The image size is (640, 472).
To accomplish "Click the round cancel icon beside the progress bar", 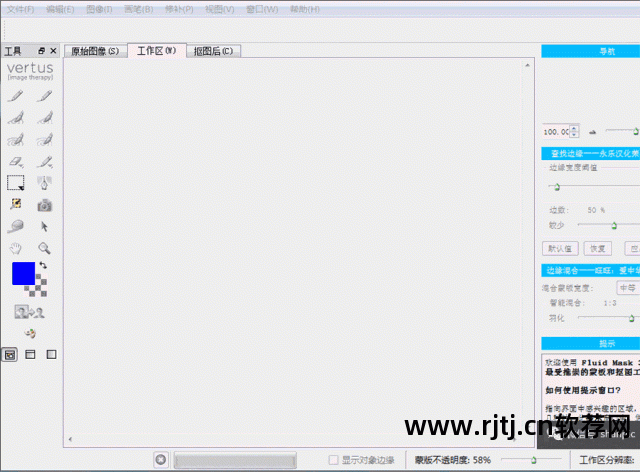I will [161, 460].
